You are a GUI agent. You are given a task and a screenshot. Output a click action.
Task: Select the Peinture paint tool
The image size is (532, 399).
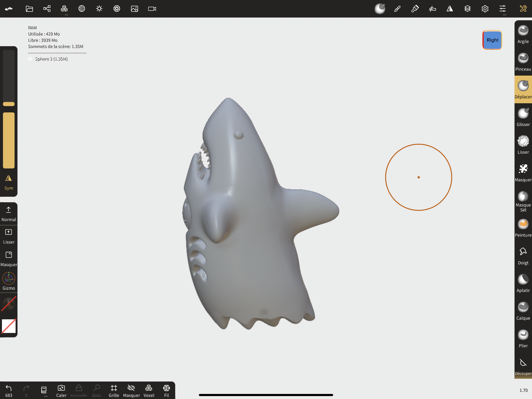pos(523,228)
